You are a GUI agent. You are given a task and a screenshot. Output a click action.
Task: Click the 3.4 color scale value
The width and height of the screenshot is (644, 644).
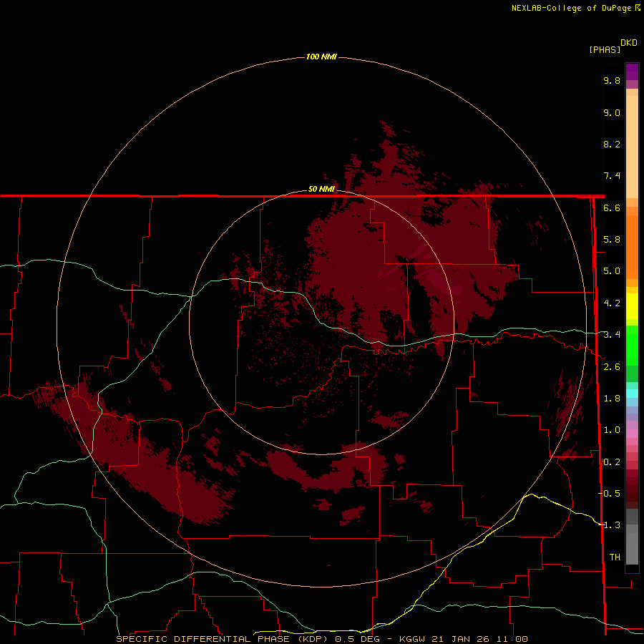coord(612,335)
